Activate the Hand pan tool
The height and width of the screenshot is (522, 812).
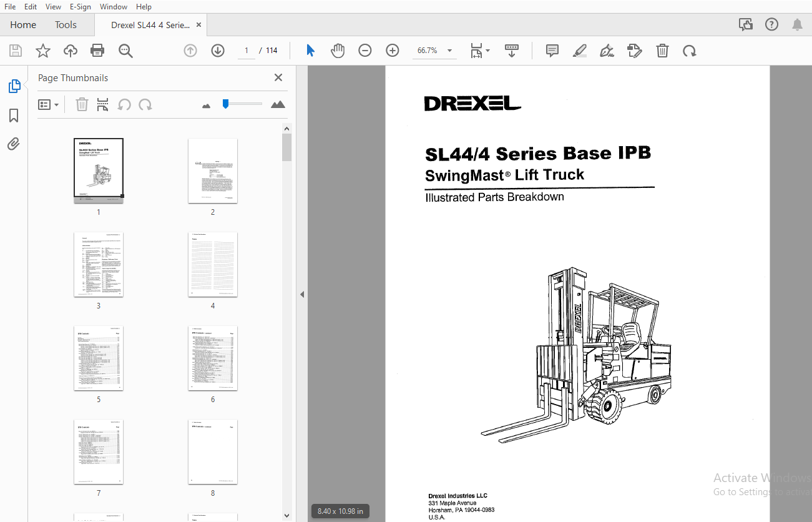[338, 51]
